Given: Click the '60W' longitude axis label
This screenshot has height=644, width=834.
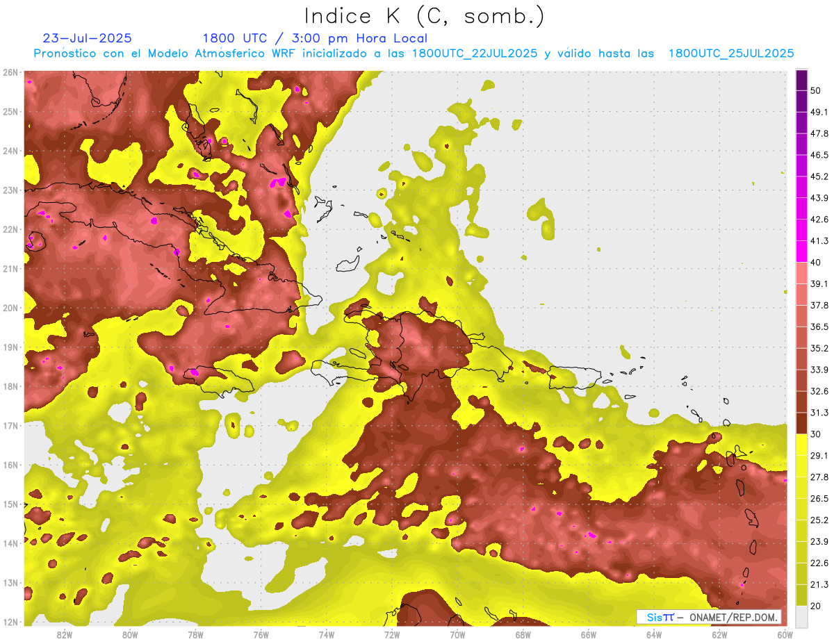Looking at the screenshot, I should tap(785, 634).
